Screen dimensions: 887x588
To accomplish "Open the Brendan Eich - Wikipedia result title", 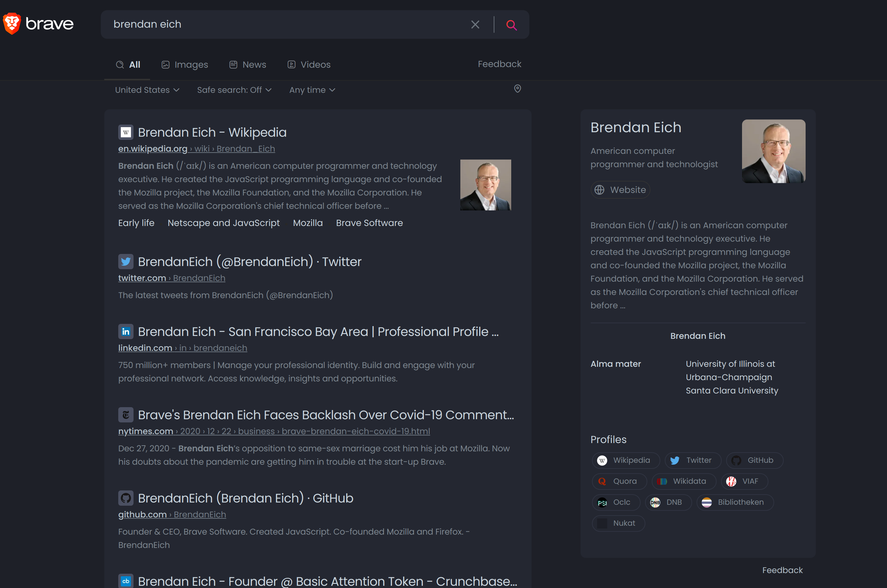I will point(212,132).
